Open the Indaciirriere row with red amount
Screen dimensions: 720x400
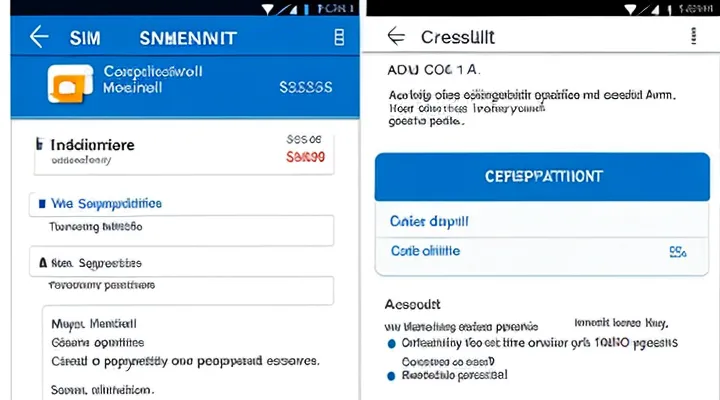180,150
